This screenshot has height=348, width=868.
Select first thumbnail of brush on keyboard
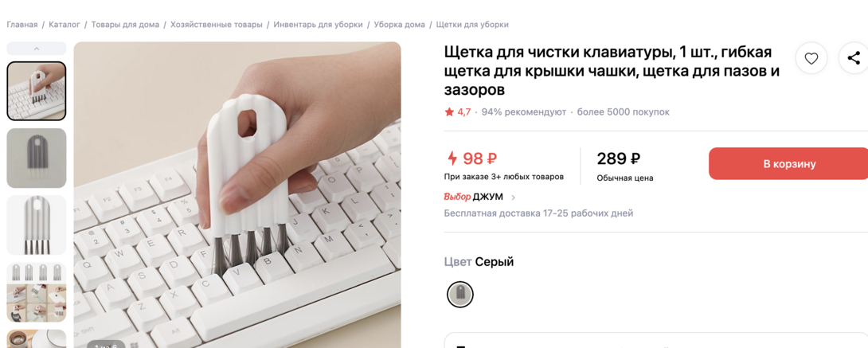click(37, 92)
